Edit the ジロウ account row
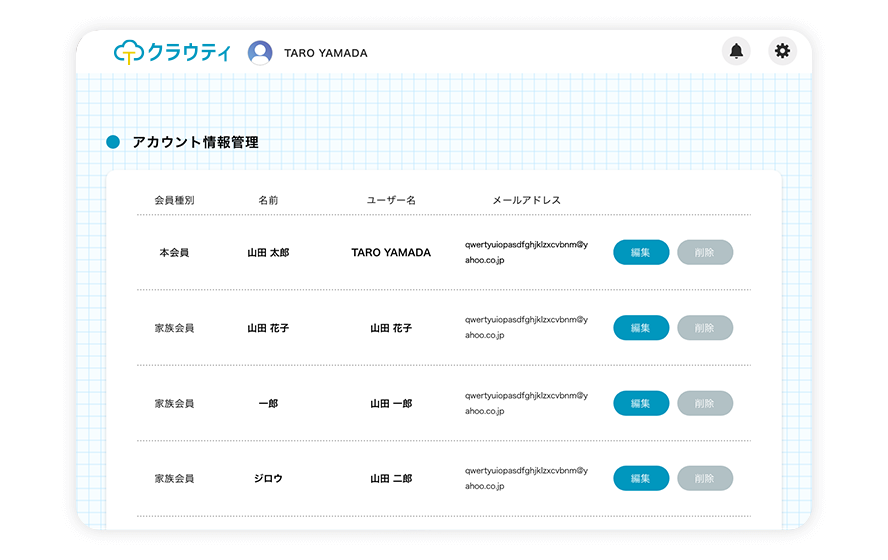The height and width of the screenshot is (560, 888). click(x=640, y=478)
